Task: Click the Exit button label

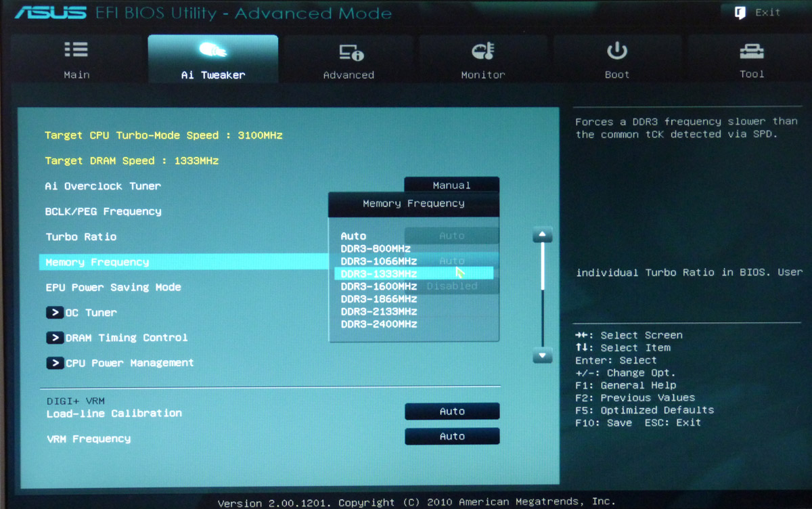Action: tap(767, 12)
